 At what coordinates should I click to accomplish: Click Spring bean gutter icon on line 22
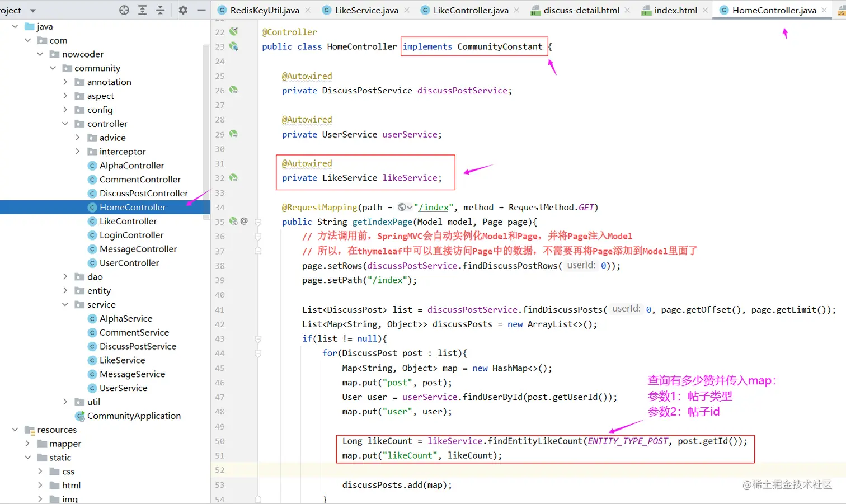[x=233, y=31]
